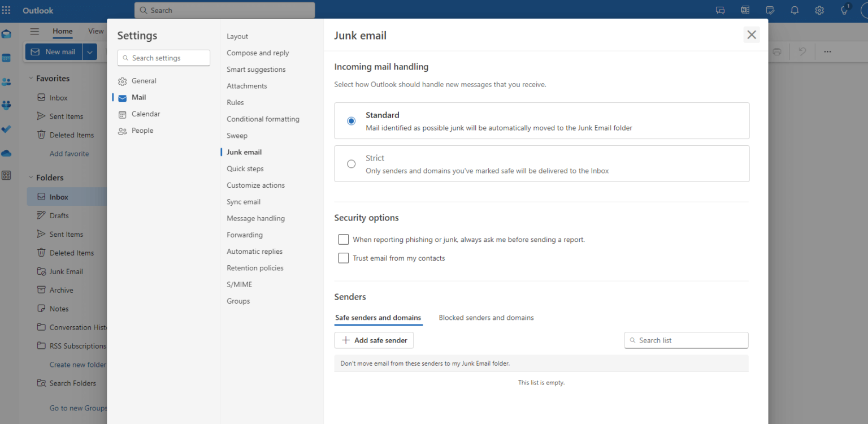Switch to Blocked senders and domains tab

486,318
